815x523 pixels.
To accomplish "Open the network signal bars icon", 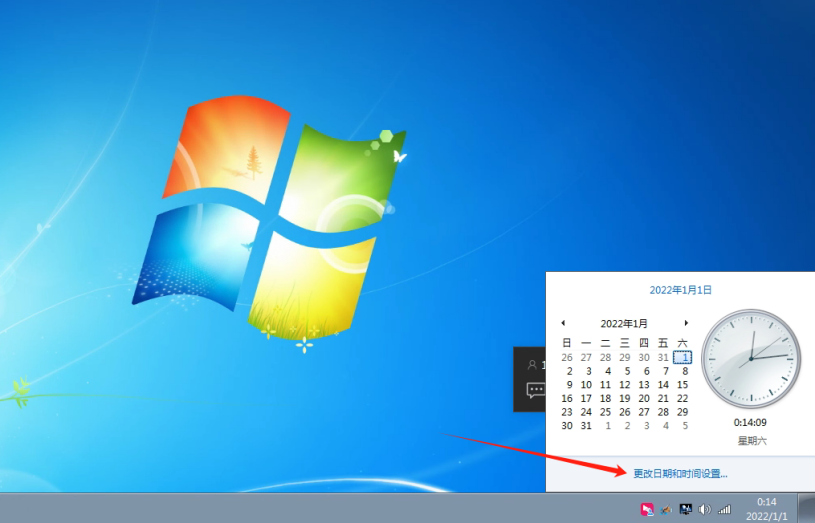I will (725, 509).
